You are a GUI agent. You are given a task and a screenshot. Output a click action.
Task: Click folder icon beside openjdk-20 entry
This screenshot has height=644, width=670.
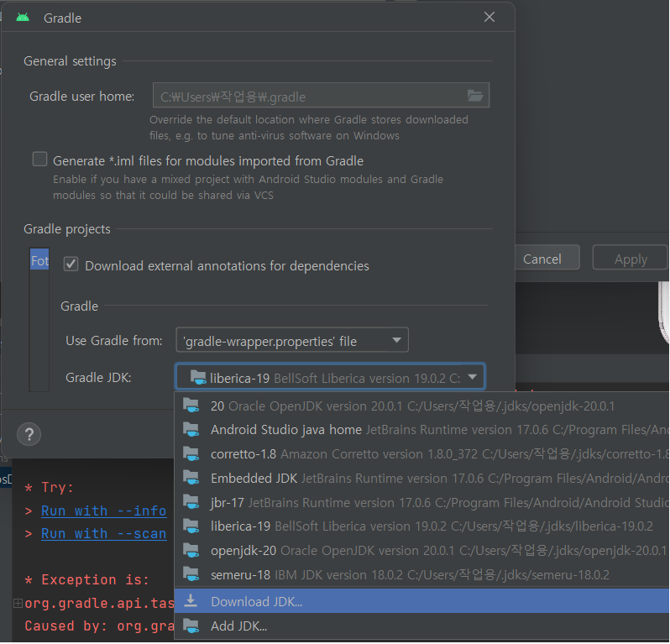tap(191, 551)
